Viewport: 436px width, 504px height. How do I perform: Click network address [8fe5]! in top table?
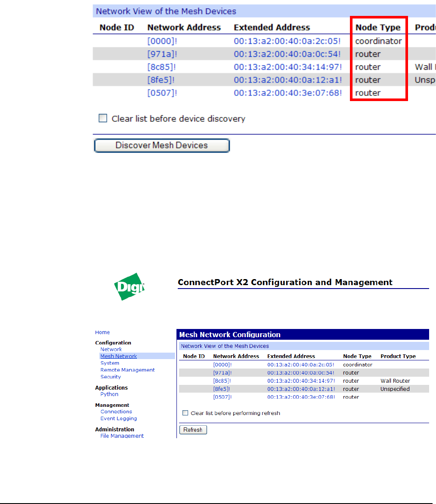coord(161,80)
